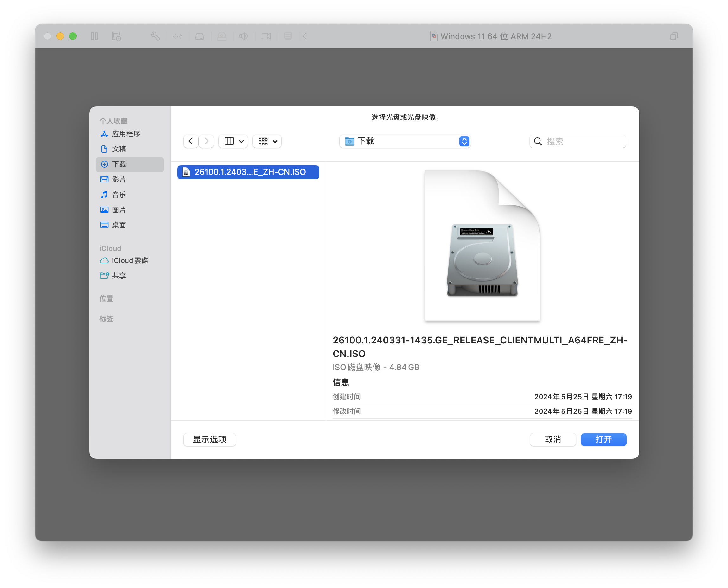Open the 音乐 sidebar folder
This screenshot has height=588, width=728.
pyautogui.click(x=119, y=195)
